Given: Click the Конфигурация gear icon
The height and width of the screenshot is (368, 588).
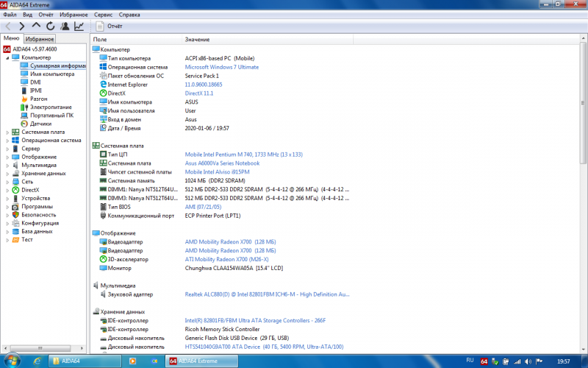Looking at the screenshot, I should point(15,223).
